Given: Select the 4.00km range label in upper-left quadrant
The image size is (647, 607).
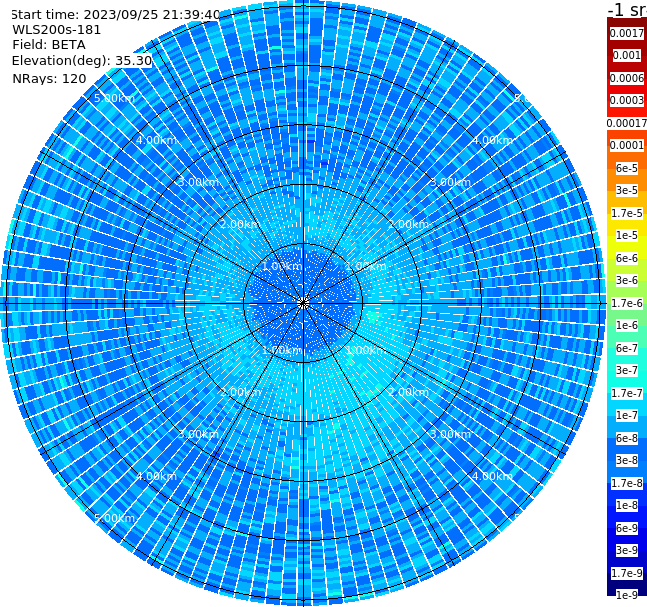Looking at the screenshot, I should 156,140.
